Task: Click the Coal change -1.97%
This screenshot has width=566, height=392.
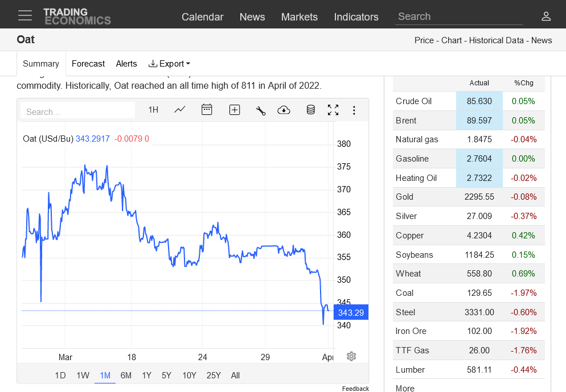Action: click(x=523, y=293)
